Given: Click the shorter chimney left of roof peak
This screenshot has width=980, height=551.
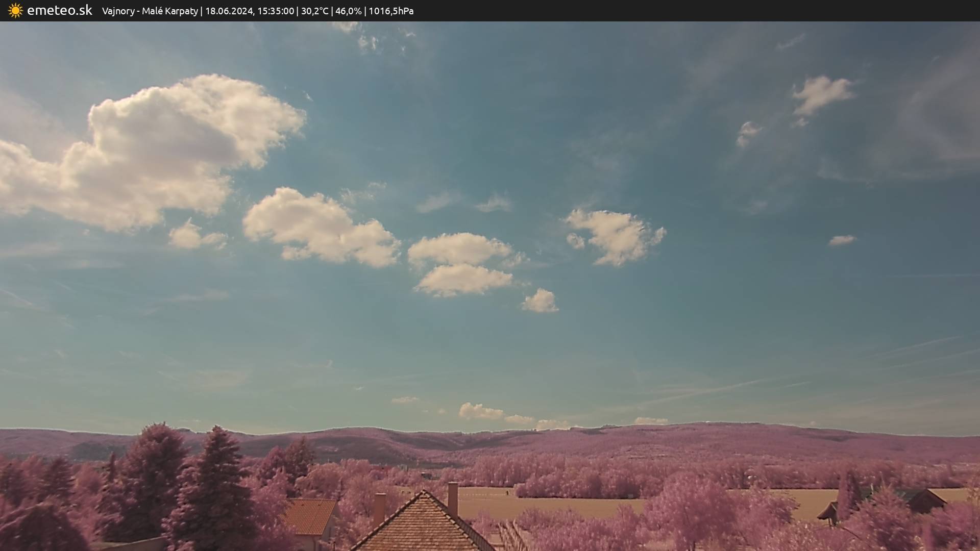Looking at the screenshot, I should click(379, 508).
